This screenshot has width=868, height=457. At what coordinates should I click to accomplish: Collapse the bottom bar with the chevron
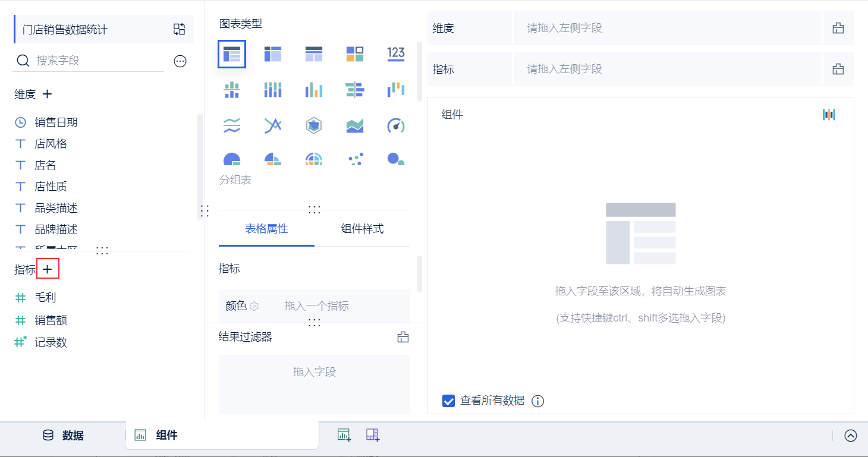coord(851,436)
